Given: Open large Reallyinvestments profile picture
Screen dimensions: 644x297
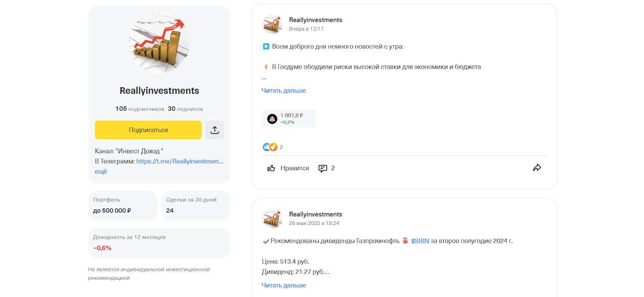Looking at the screenshot, I should (159, 43).
